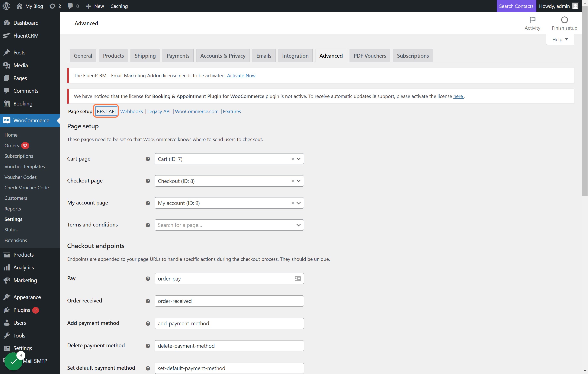
Task: Click autofill card icon in Pay field
Action: click(298, 278)
